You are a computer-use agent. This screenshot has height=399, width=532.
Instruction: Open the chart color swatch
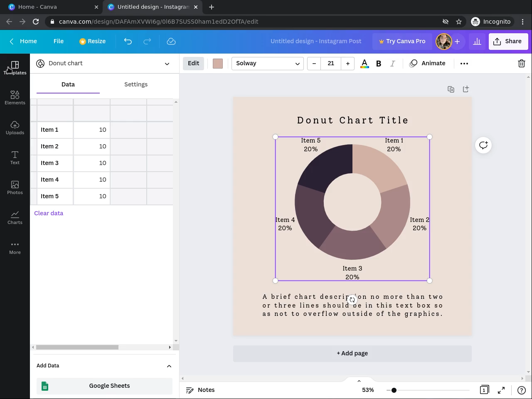[218, 64]
